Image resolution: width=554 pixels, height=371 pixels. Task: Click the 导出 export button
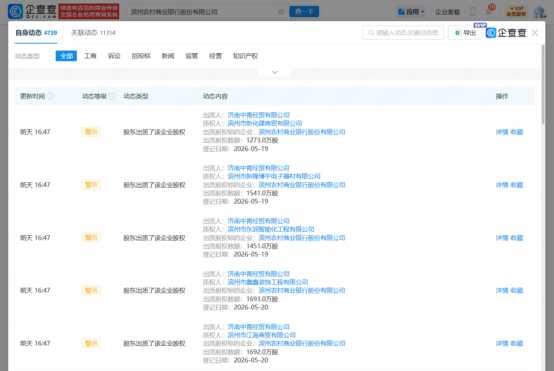(465, 33)
